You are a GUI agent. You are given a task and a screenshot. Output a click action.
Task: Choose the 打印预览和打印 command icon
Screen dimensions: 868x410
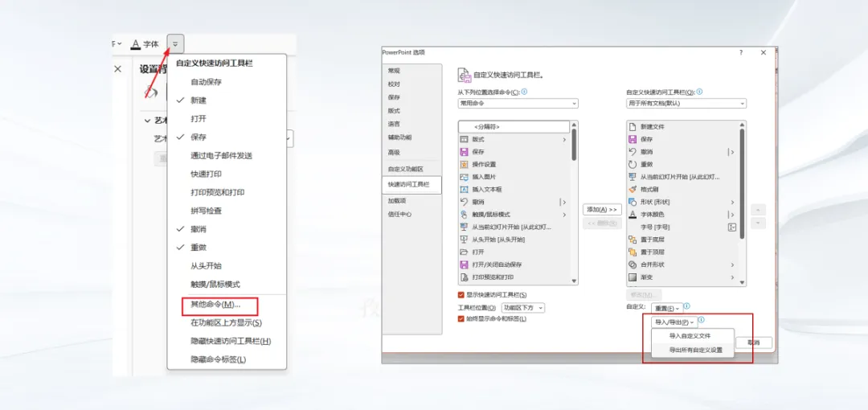coord(465,277)
